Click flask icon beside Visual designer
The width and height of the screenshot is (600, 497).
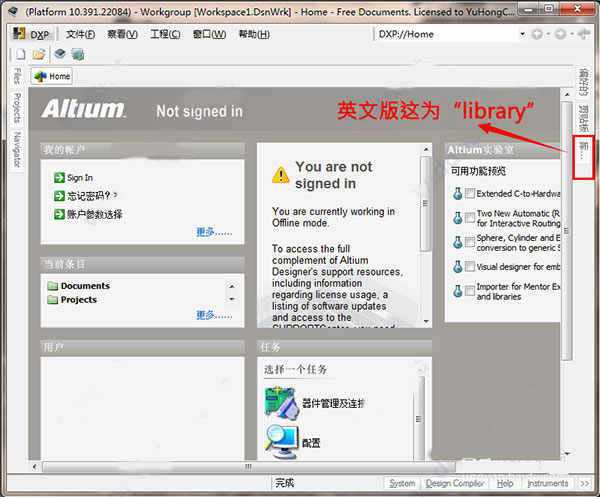coord(458,266)
